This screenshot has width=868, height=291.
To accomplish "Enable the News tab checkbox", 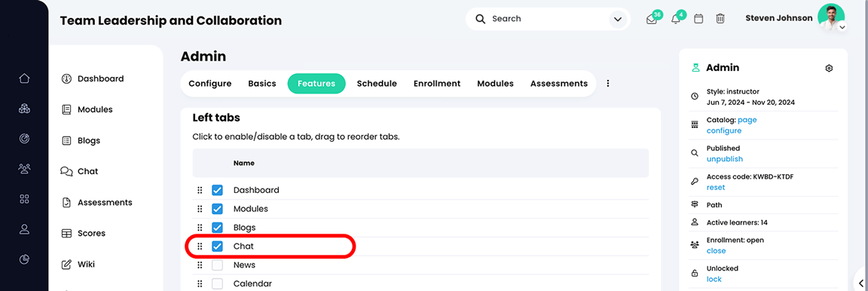I will point(217,265).
